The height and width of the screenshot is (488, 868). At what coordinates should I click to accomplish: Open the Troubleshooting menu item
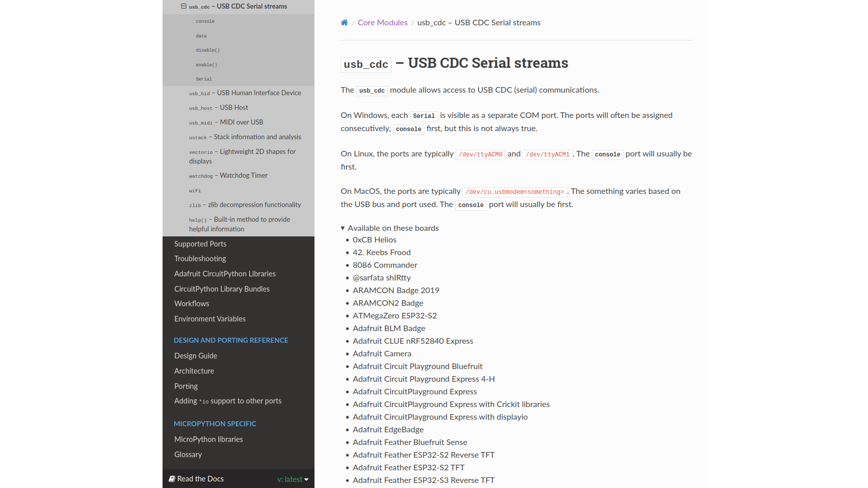tap(200, 259)
